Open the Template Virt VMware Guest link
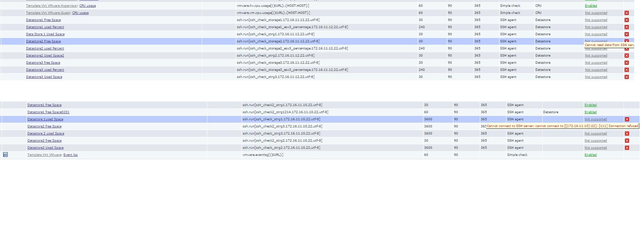Viewport: 644px width, 244px height. [x=48, y=13]
